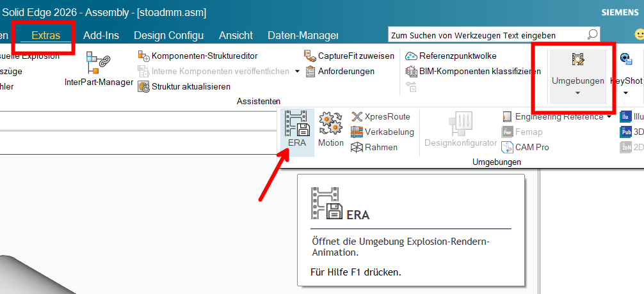This screenshot has width=644, height=294.
Task: Click Referenzpunktwolke command
Action: [x=451, y=56]
